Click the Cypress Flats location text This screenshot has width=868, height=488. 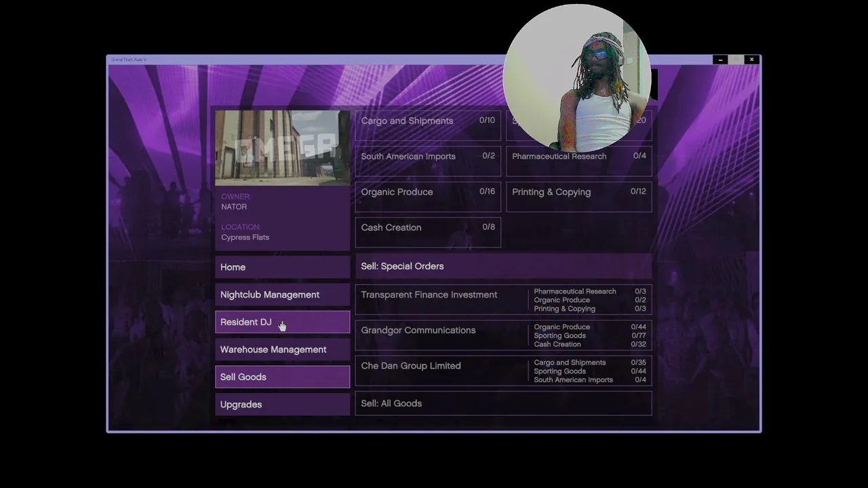click(245, 237)
